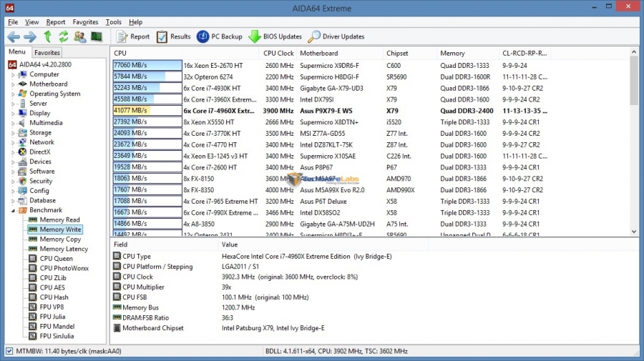Open the Manage Users toolbar icon
Viewport: 644px width, 361px height.
tap(80, 37)
